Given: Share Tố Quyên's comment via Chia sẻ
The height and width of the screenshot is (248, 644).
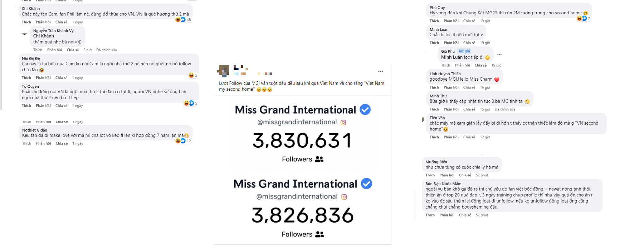Looking at the screenshot, I should pyautogui.click(x=61, y=106).
